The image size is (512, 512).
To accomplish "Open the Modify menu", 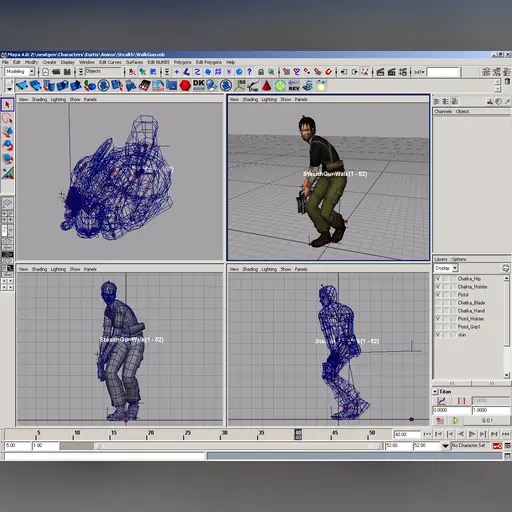I will point(32,62).
